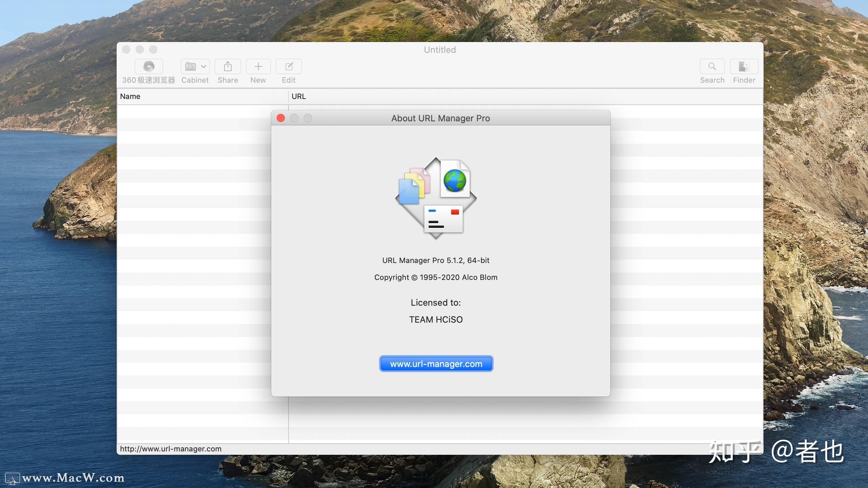
Task: Click the 360极速浏览器 browser icon
Action: coord(149,66)
